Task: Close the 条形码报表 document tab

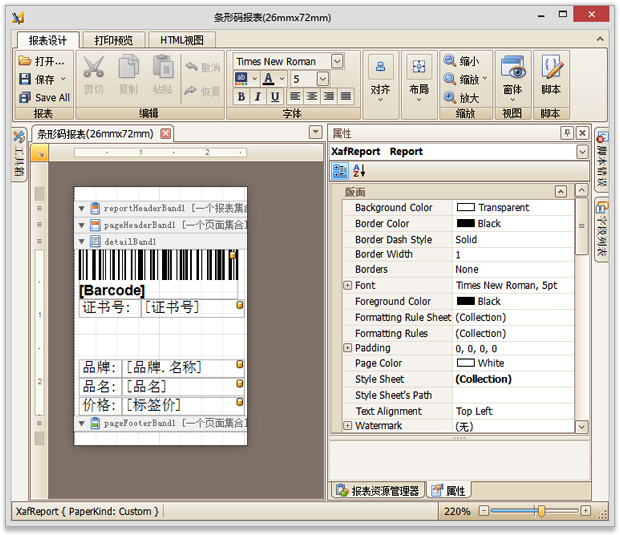Action: tap(166, 134)
